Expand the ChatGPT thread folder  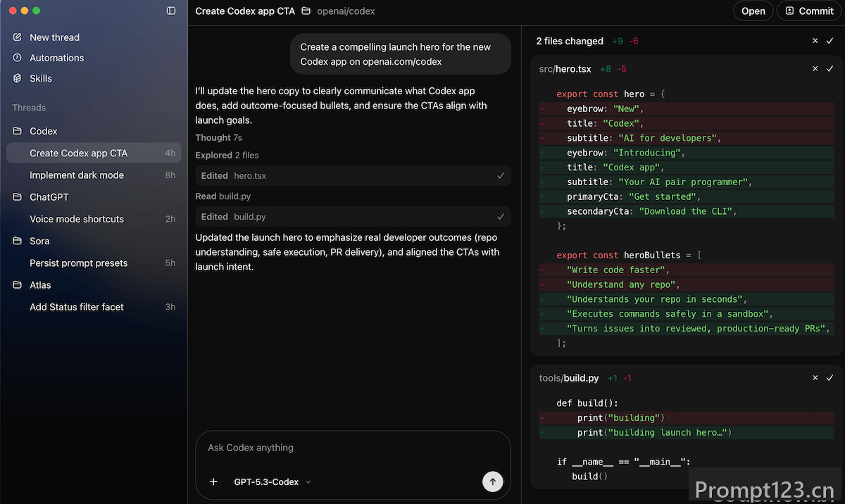pos(49,197)
